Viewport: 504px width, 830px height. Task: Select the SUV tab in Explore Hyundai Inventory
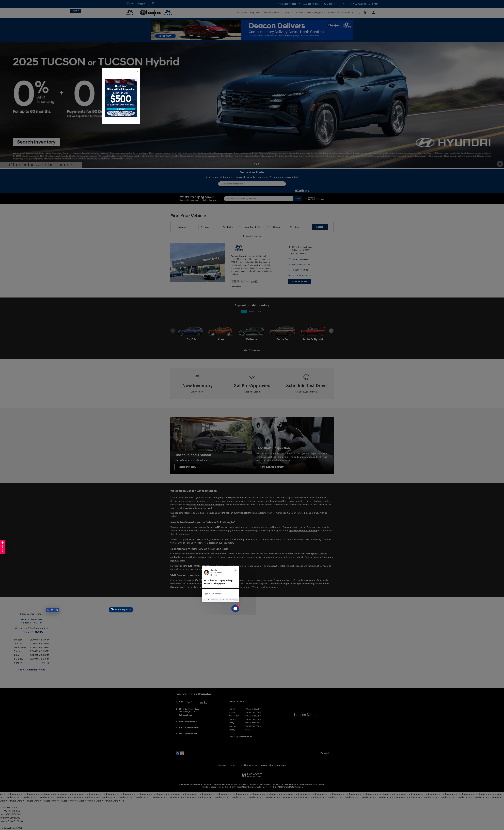tap(244, 312)
